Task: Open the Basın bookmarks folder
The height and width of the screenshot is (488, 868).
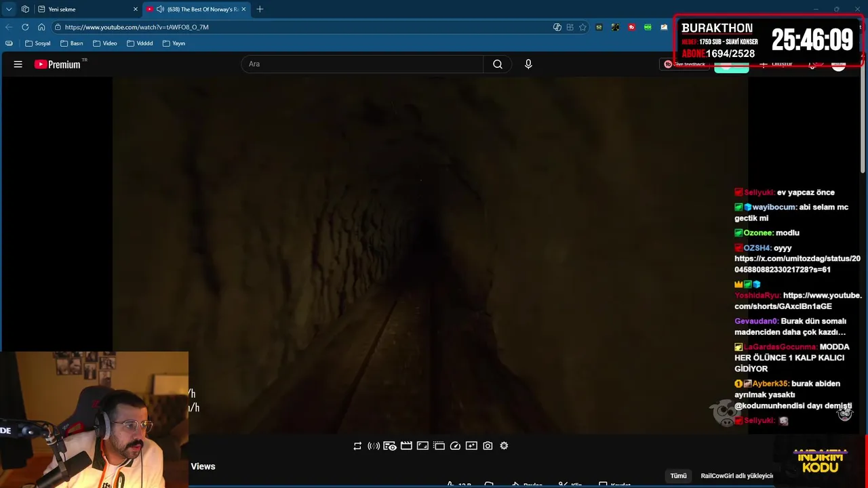Action: (72, 43)
